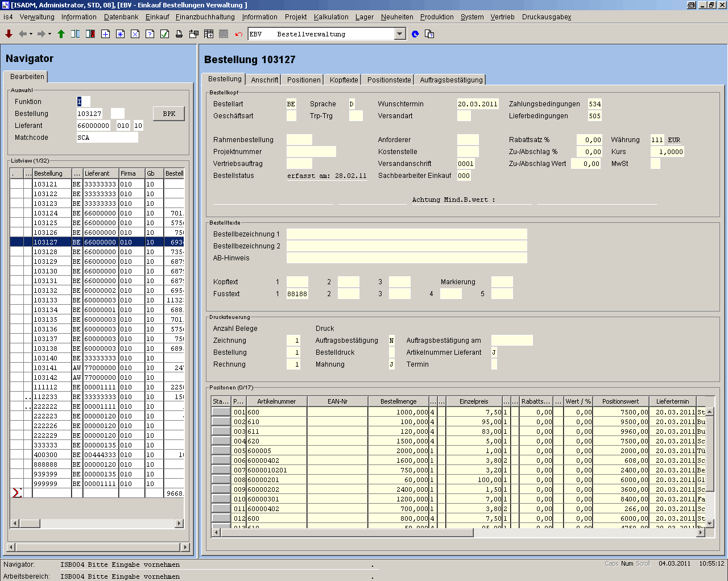Click the Bestellbezeichnung 1 input field
This screenshot has width=728, height=581.
click(x=407, y=234)
